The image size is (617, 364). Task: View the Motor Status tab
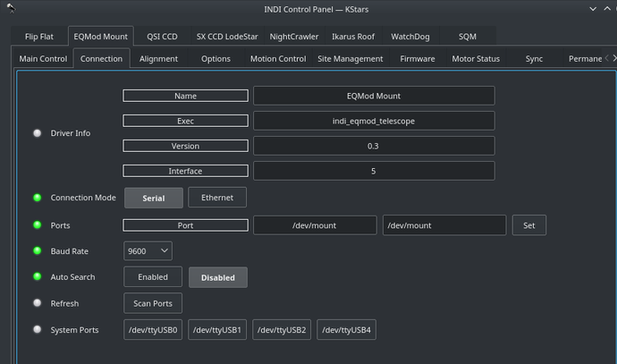(476, 59)
